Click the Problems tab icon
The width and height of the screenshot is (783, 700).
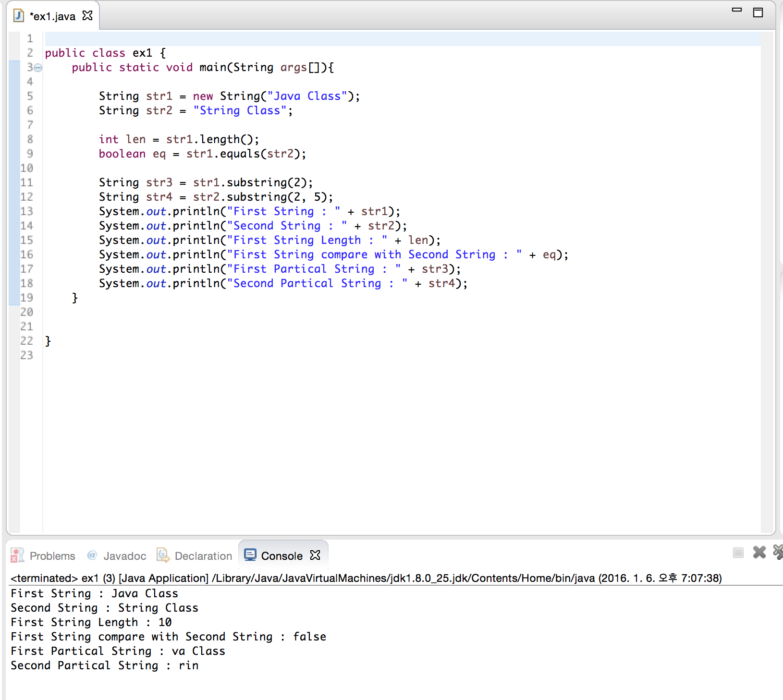(17, 555)
